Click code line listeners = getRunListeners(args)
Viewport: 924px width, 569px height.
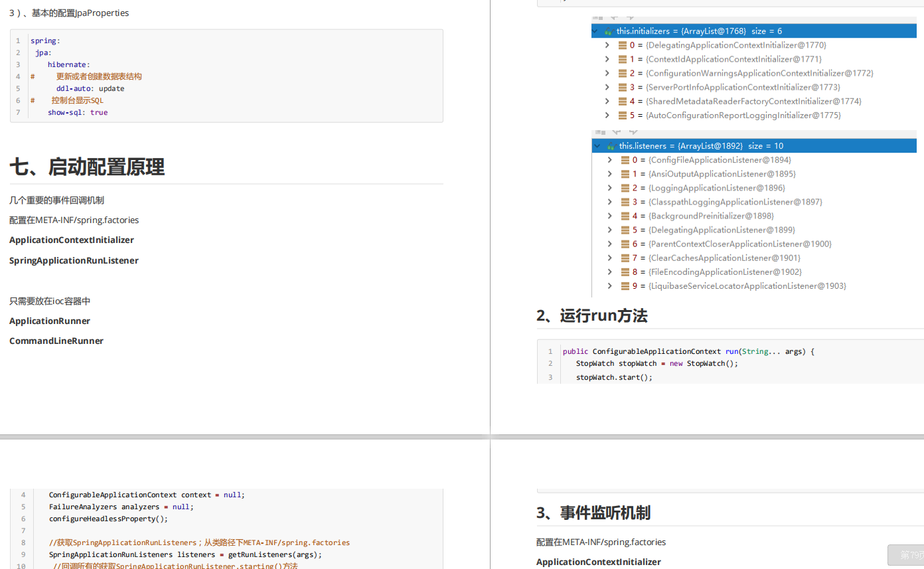[185, 554]
